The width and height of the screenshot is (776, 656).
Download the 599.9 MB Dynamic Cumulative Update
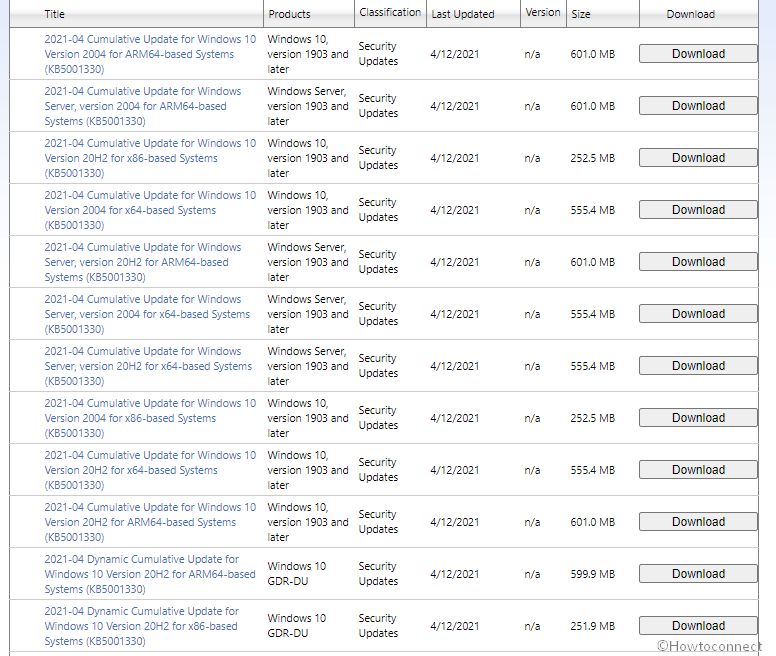[698, 574]
